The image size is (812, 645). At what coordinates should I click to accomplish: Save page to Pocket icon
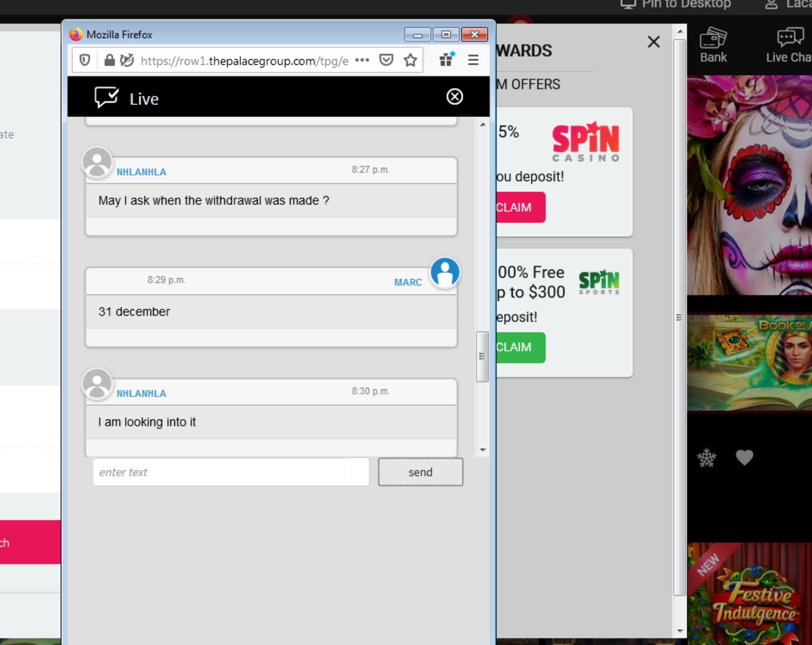point(386,61)
